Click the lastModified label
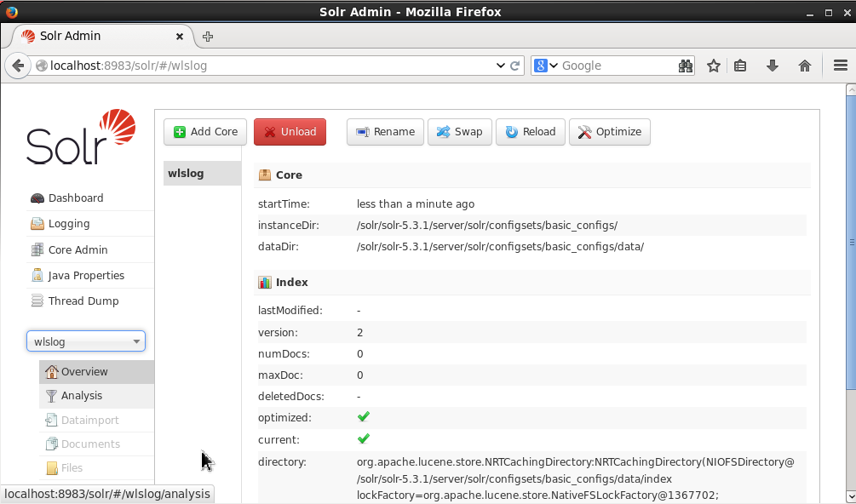 290,311
